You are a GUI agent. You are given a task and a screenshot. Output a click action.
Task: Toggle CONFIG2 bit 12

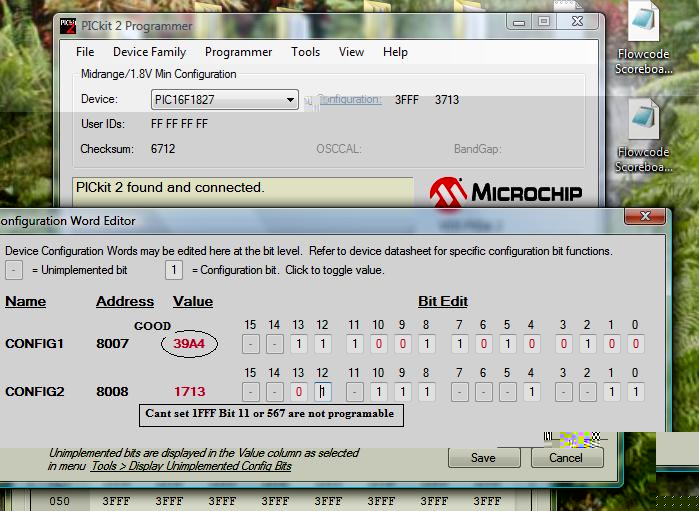tap(323, 392)
